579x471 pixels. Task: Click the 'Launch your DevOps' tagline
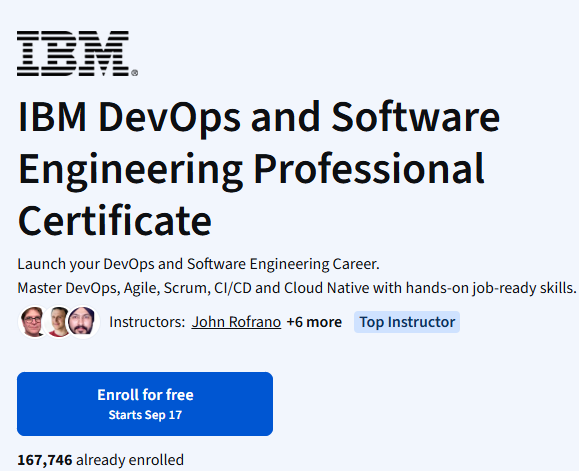click(198, 264)
